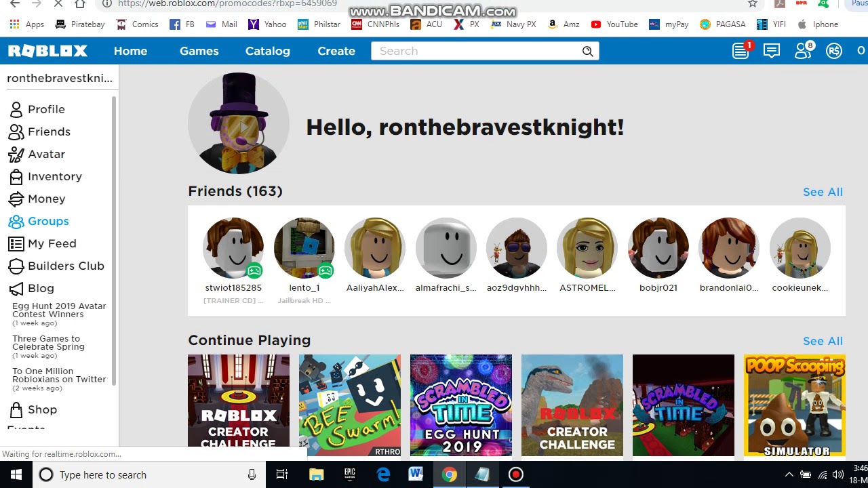The image size is (868, 488).
Task: Open To One Million Robloxians post
Action: 59,375
